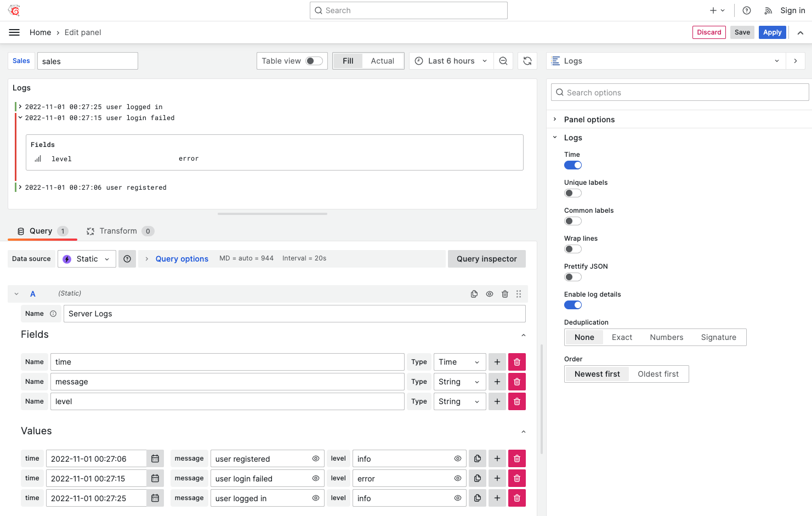Screen dimensions: 812x516
Task: Open the data source help icon
Action: tap(127, 259)
